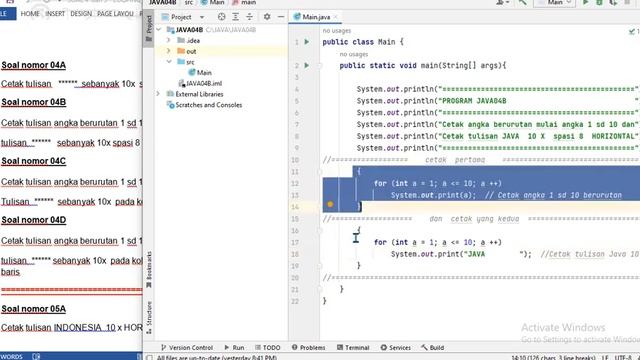Click src breadcrumb in navigation bar

tap(189, 2)
